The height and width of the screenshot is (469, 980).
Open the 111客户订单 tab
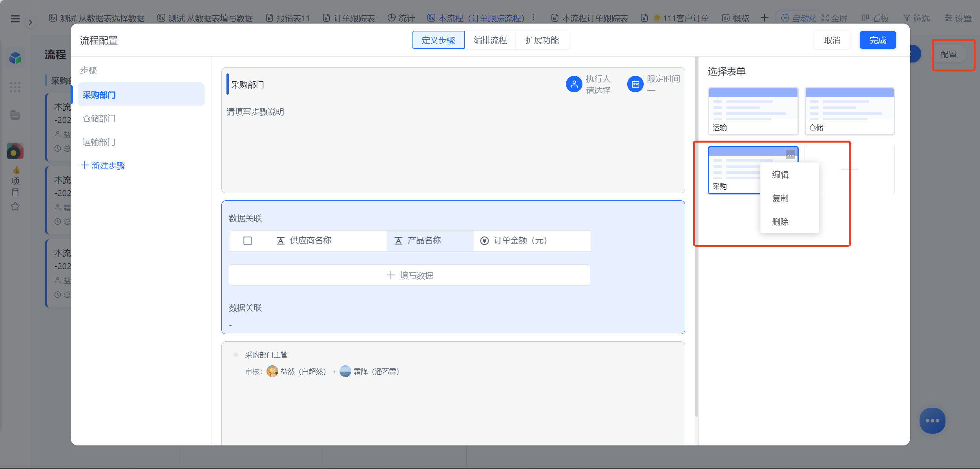click(675, 18)
